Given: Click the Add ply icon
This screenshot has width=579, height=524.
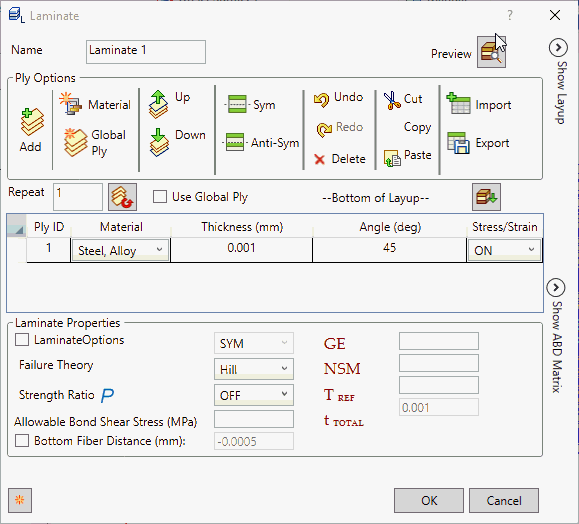Looking at the screenshot, I should point(32,122).
